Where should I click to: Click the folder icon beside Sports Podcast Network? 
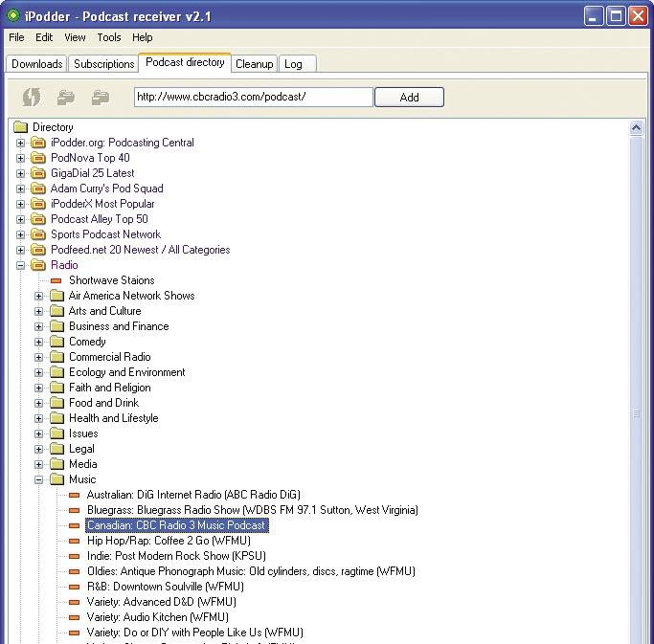(38, 234)
